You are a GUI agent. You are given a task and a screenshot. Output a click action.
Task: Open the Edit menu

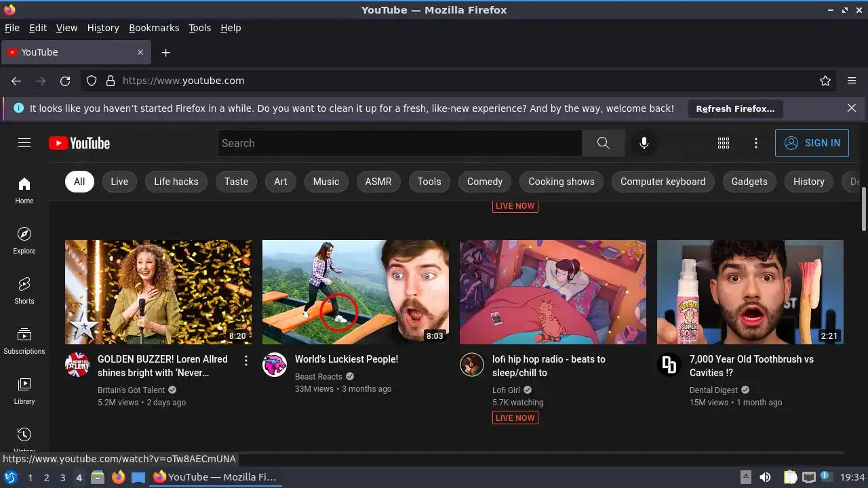click(38, 28)
